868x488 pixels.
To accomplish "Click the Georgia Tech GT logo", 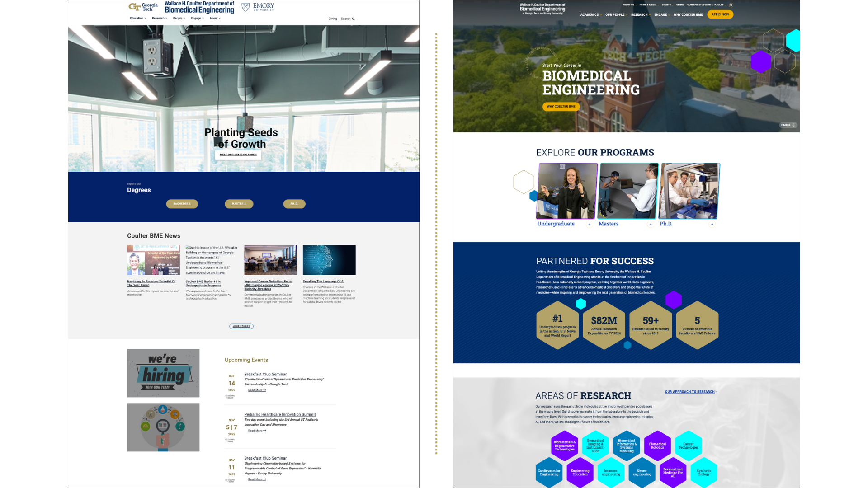I will (x=134, y=7).
